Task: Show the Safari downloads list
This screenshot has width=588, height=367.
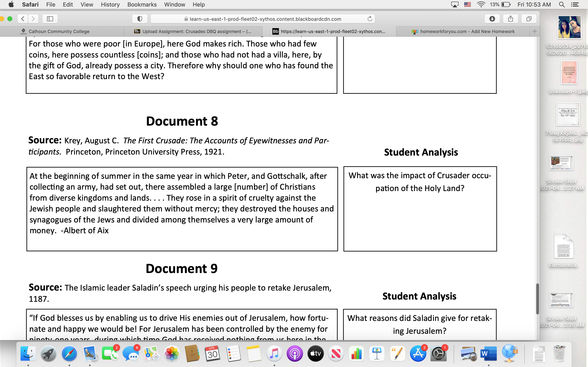Action: coord(492,19)
